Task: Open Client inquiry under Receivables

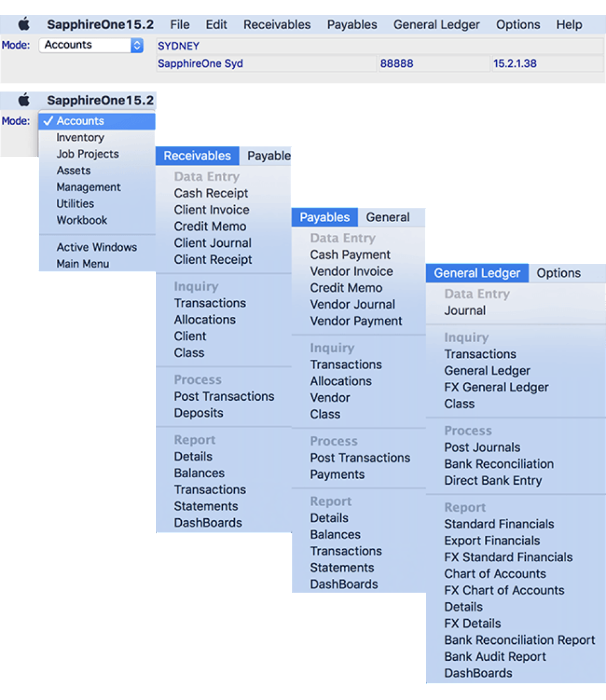Action: click(x=190, y=336)
